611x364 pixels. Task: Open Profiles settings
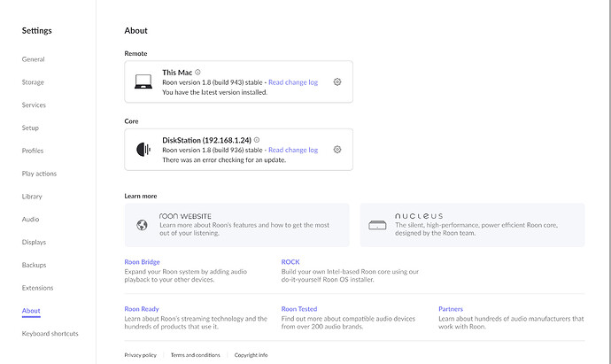(33, 151)
